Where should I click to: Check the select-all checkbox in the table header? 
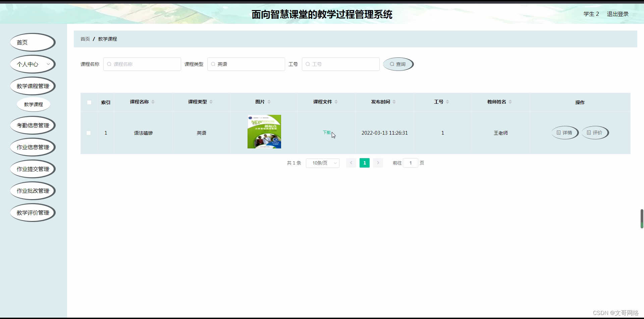click(x=89, y=102)
